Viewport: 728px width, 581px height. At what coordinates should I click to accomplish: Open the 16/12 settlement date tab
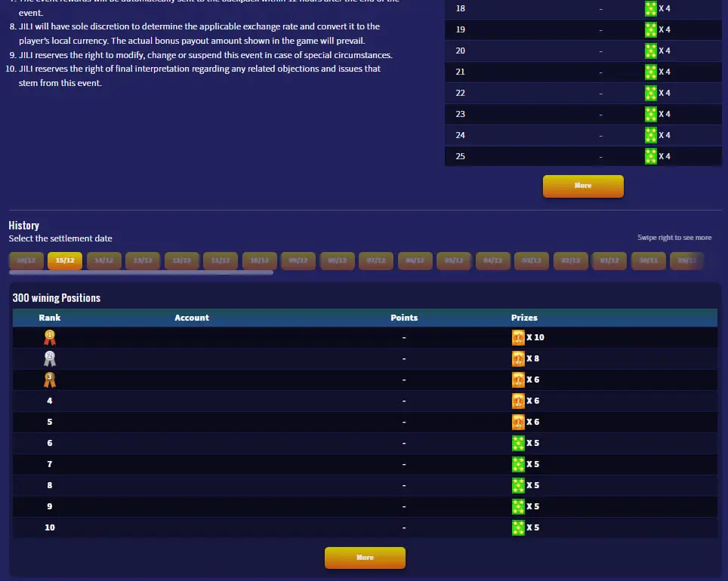(26, 260)
